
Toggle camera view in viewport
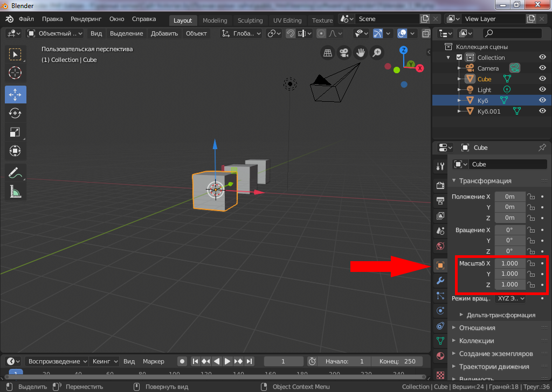(x=343, y=53)
